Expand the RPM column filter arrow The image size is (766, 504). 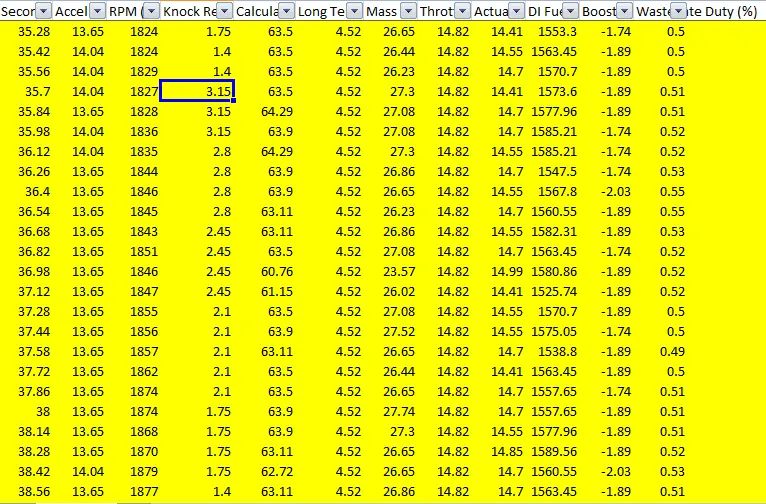click(150, 11)
